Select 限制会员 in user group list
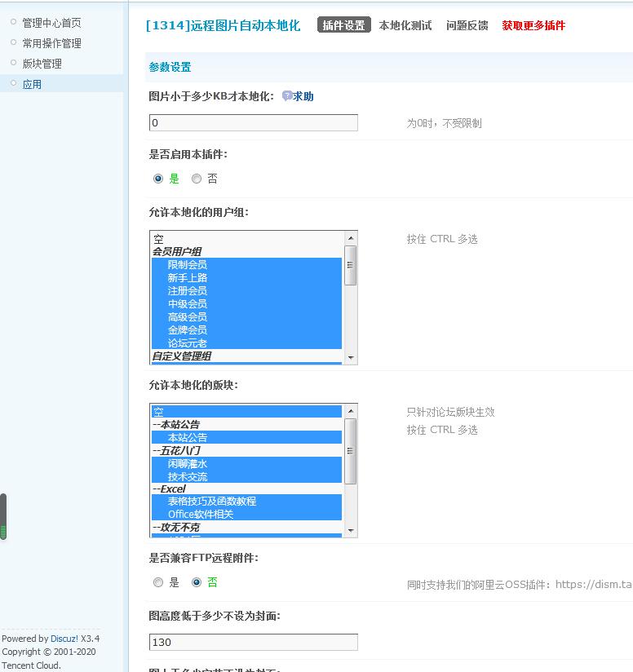This screenshot has width=633, height=672. (x=246, y=264)
